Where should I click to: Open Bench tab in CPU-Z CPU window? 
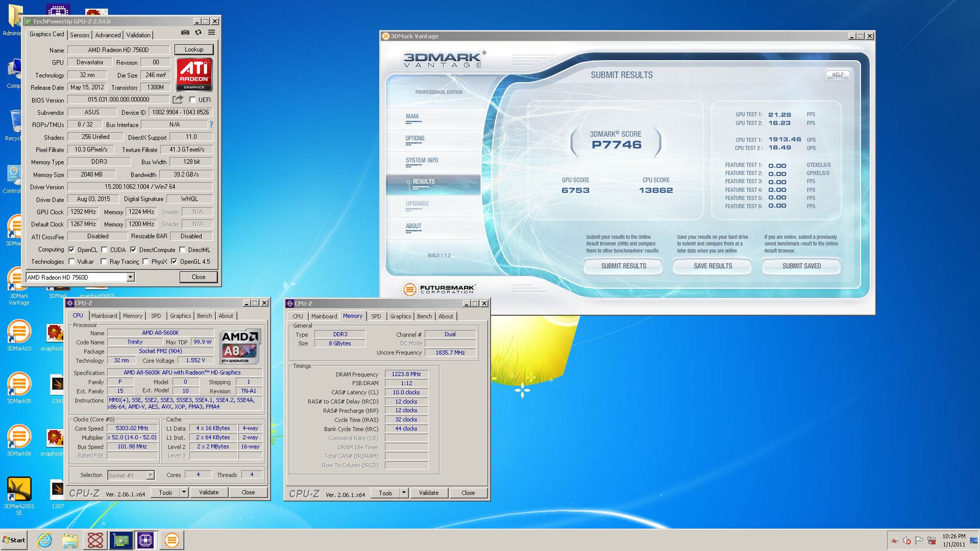point(204,316)
